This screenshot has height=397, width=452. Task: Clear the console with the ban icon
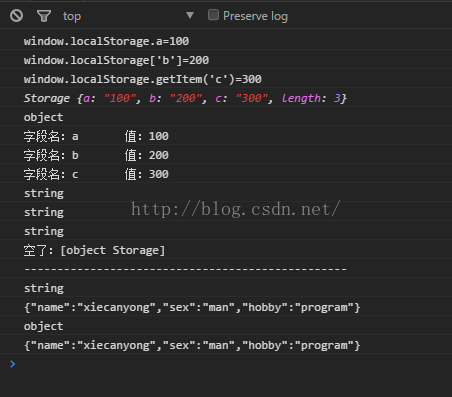(x=16, y=16)
